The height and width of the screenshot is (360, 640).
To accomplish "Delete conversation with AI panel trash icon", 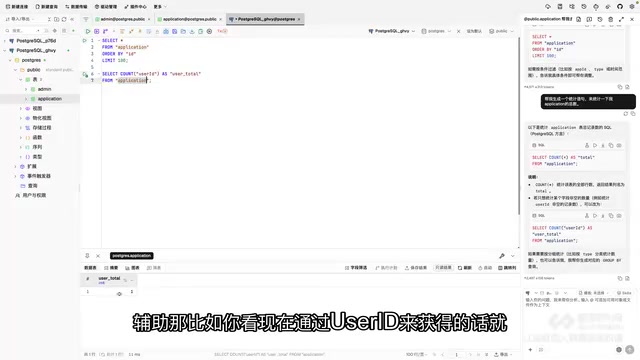I will click(x=611, y=19).
